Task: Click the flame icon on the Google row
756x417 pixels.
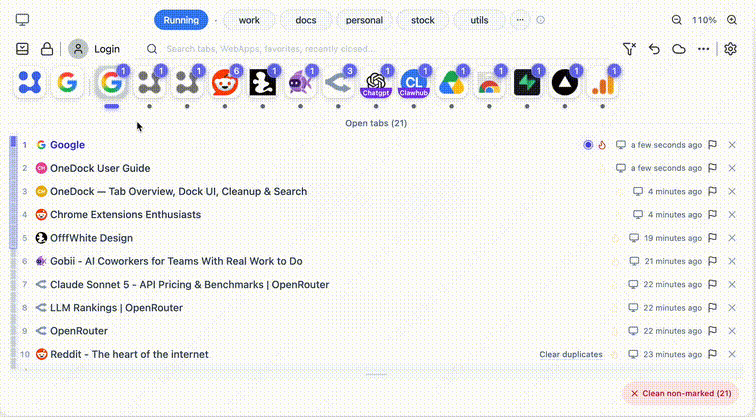Action: click(602, 145)
